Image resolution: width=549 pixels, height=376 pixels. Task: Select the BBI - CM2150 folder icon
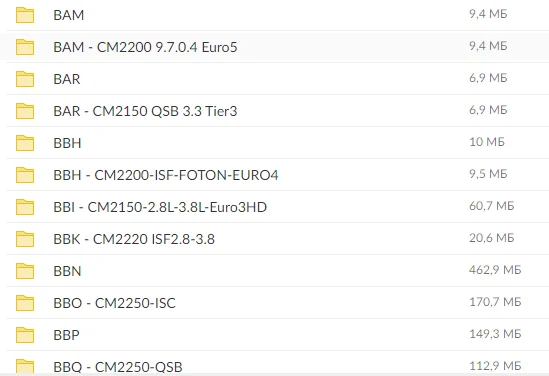tap(25, 207)
